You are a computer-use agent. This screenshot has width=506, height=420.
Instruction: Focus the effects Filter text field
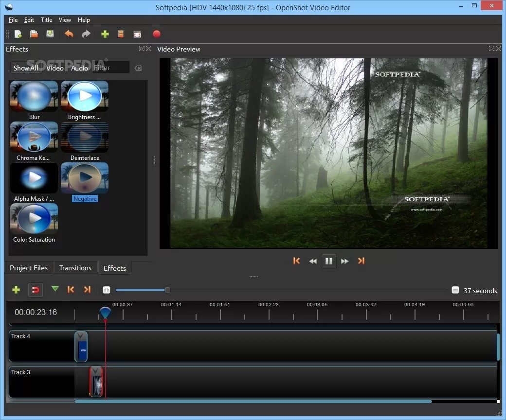(111, 68)
